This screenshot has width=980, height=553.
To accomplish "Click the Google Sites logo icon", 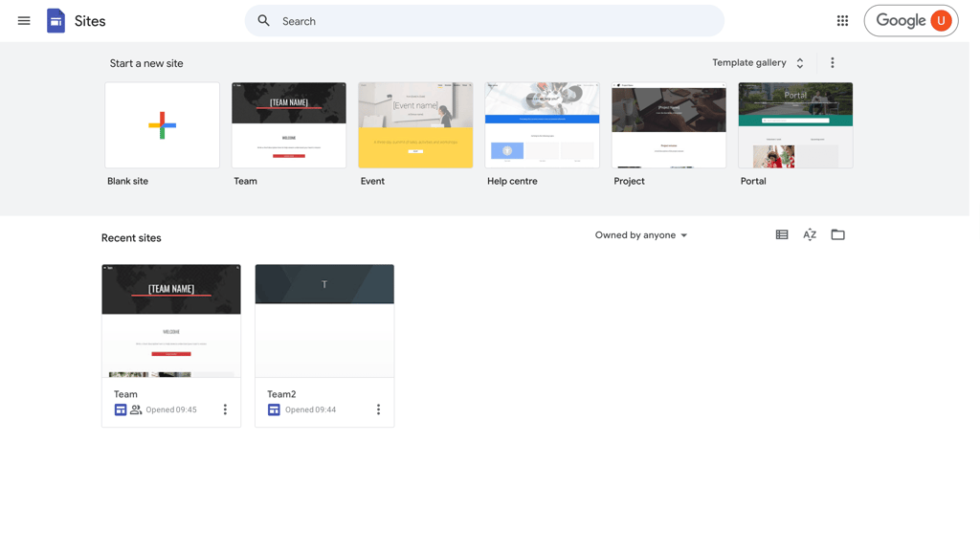I will (x=56, y=21).
